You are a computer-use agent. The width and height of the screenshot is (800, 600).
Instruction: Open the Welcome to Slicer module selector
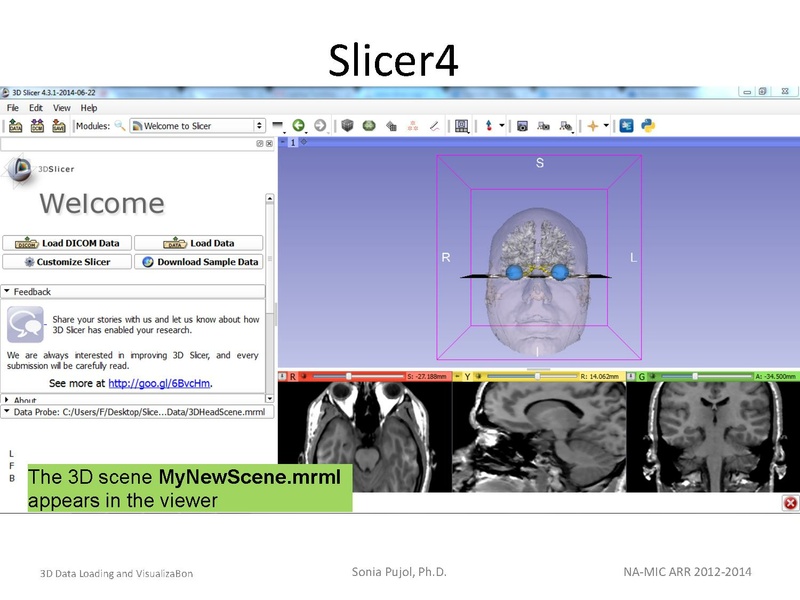197,126
